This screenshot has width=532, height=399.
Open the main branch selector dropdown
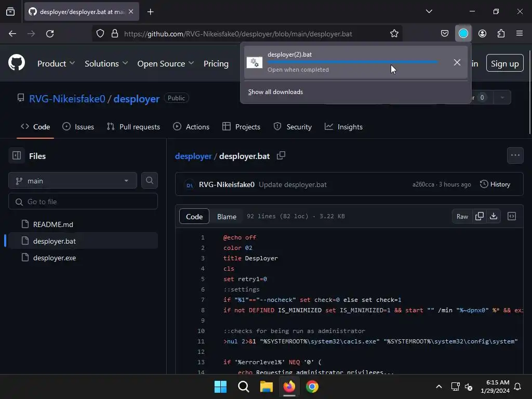pos(73,180)
